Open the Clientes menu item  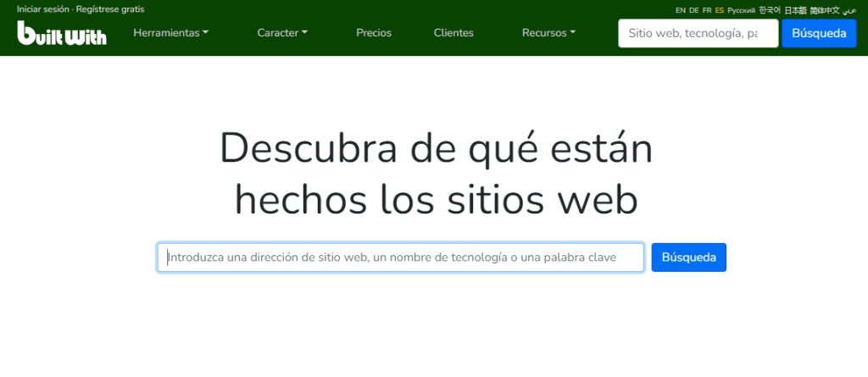click(453, 33)
